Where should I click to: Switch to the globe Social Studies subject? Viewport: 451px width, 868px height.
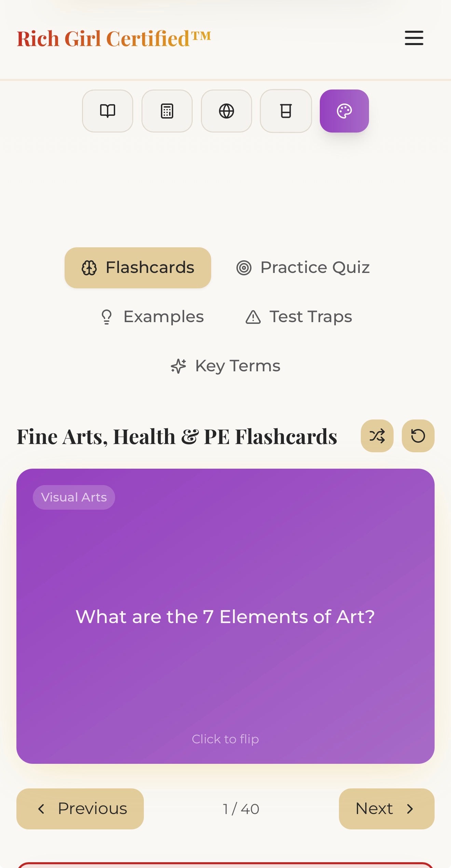click(x=227, y=111)
